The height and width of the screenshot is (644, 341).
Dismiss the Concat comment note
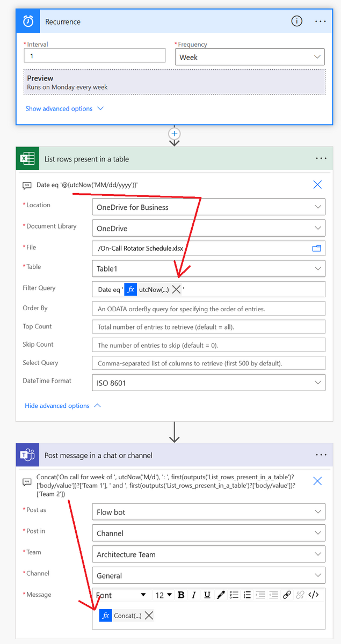click(x=317, y=481)
